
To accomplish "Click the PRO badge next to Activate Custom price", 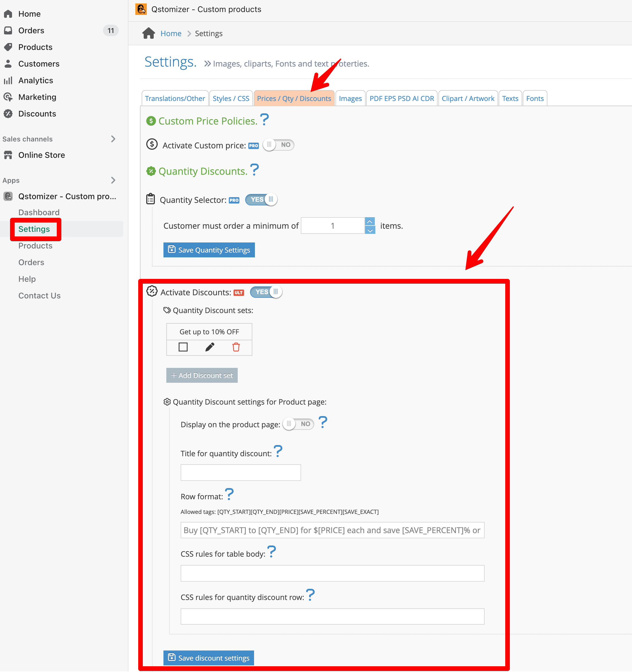I will pos(254,146).
